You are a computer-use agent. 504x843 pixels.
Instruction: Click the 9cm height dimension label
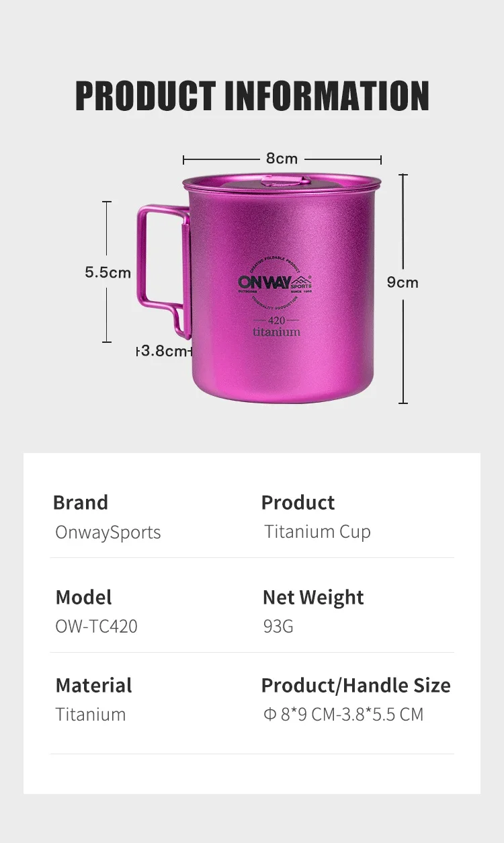pyautogui.click(x=403, y=282)
